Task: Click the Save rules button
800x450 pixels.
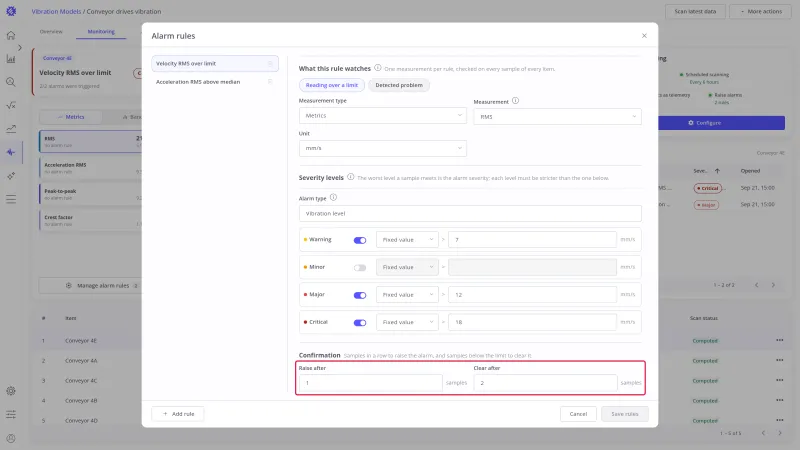Action: click(624, 414)
